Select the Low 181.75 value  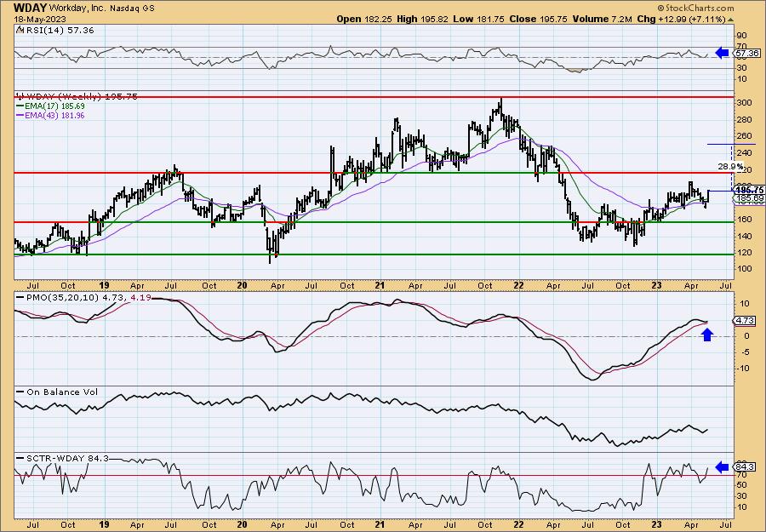479,19
